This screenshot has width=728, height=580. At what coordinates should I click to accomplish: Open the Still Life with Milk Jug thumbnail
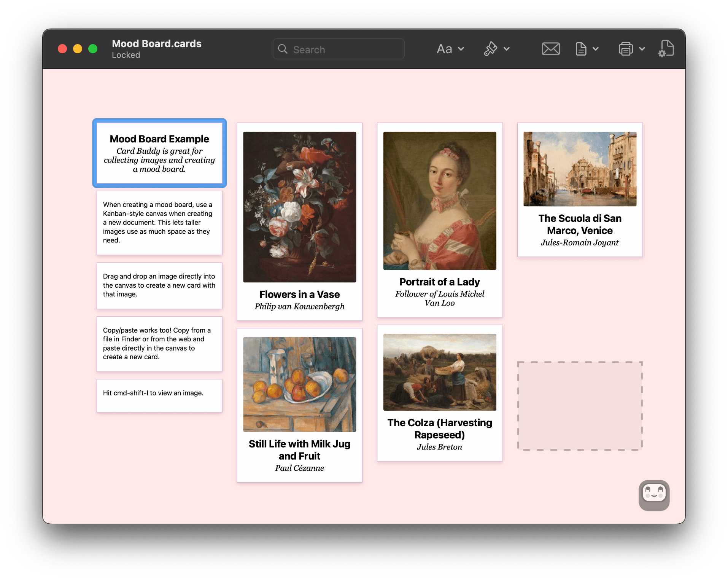pyautogui.click(x=300, y=384)
